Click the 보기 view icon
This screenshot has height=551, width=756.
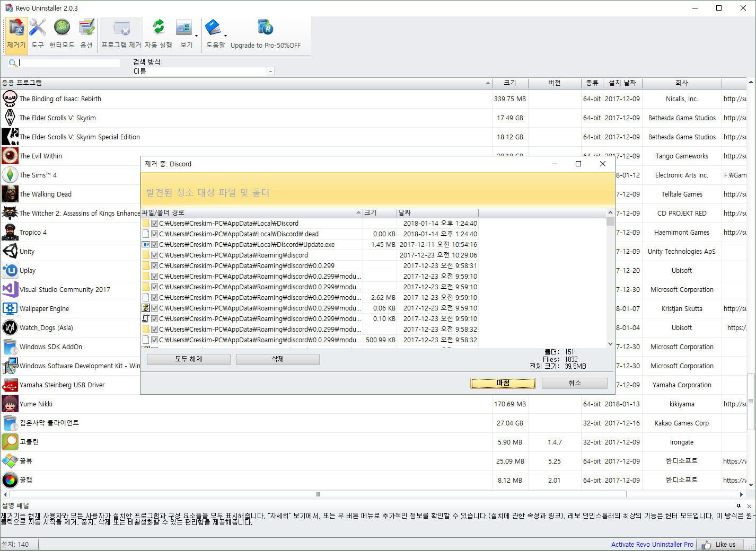[x=184, y=27]
